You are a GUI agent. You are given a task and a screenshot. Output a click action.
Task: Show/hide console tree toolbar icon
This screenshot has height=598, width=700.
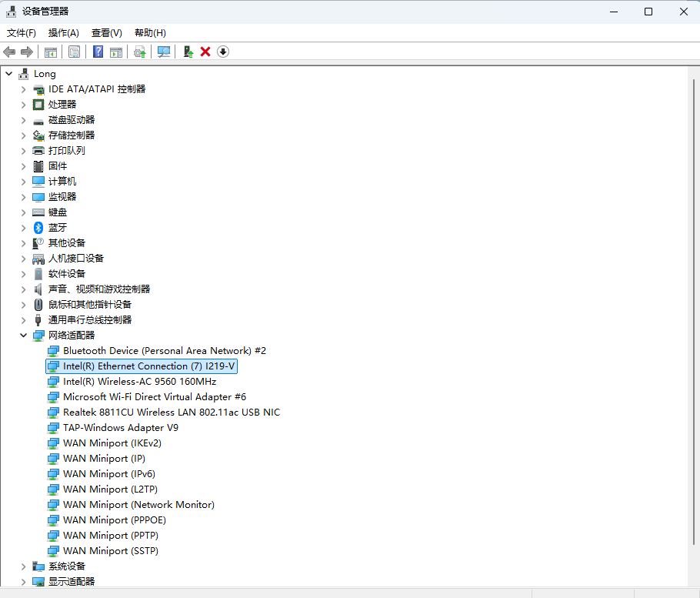pyautogui.click(x=50, y=52)
